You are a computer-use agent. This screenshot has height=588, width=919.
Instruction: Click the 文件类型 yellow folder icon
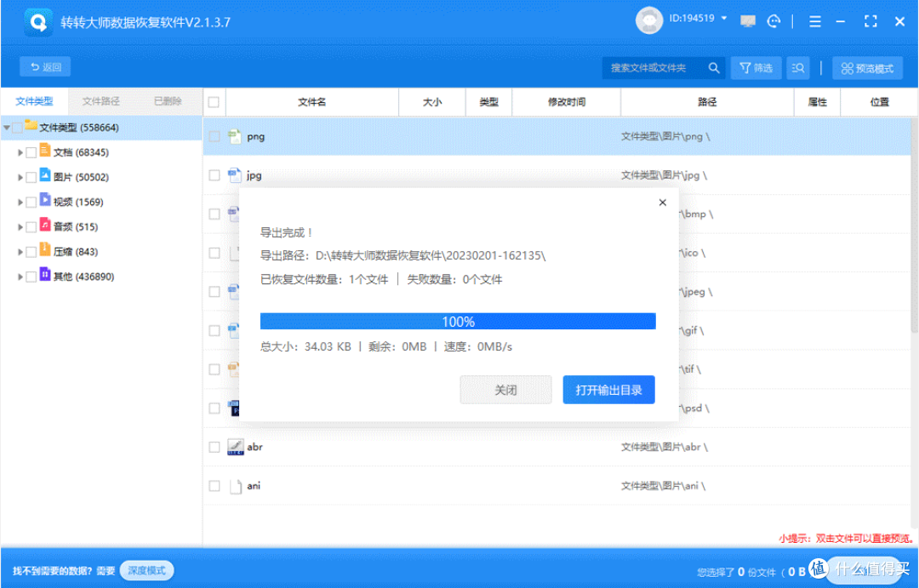click(x=31, y=125)
